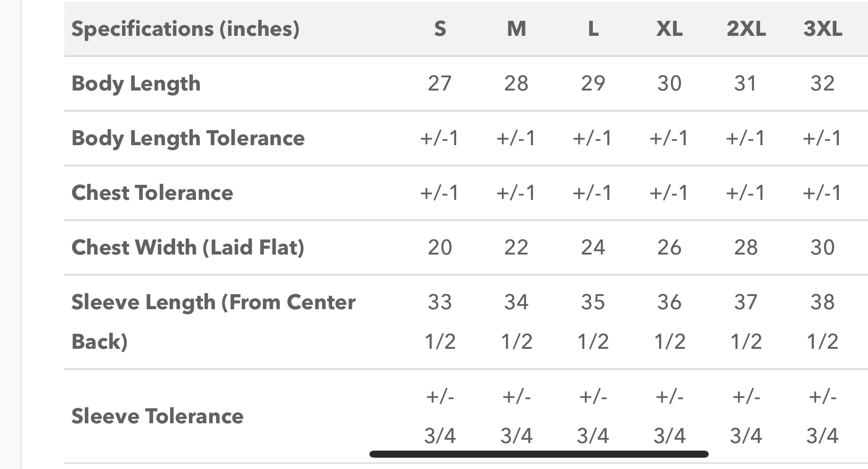Screen dimensions: 868x469
Task: Click Chest Width value 24 for L
Action: coord(593,247)
